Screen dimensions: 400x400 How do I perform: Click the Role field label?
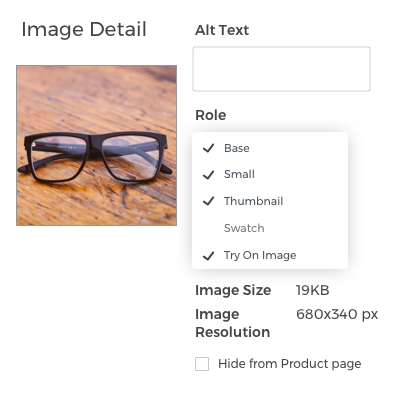[x=211, y=115]
